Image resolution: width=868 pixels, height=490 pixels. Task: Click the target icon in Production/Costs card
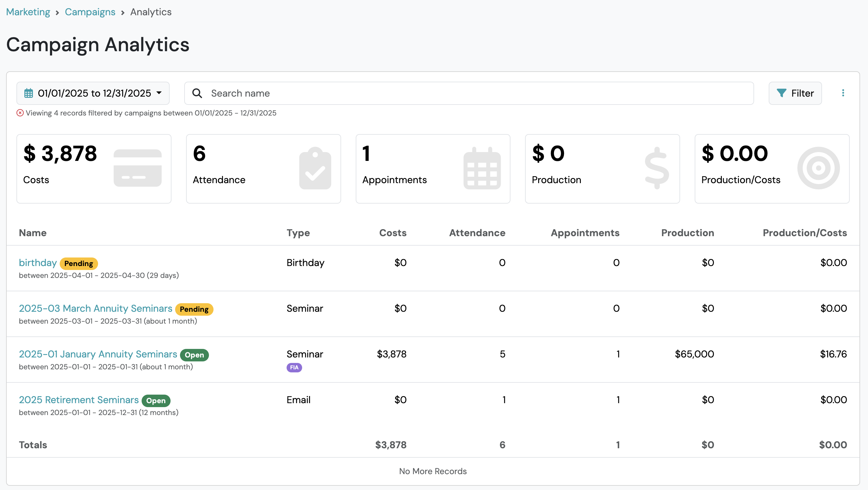(818, 168)
